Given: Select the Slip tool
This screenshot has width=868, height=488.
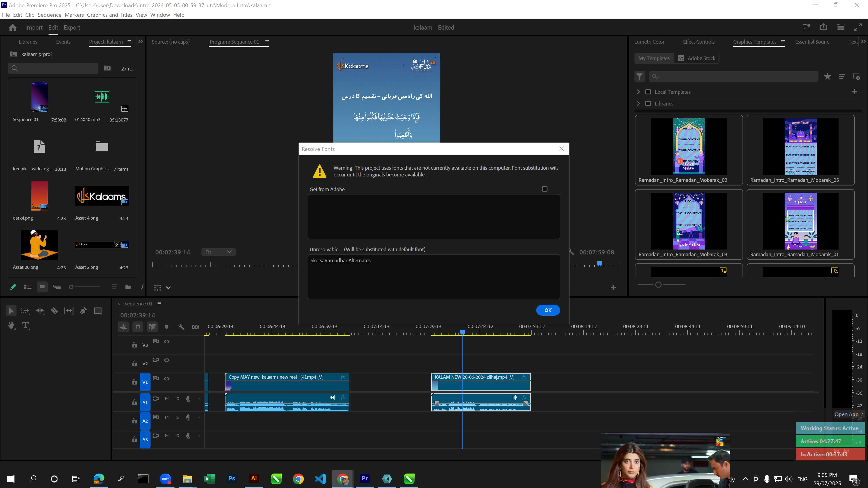Looking at the screenshot, I should pyautogui.click(x=69, y=310).
